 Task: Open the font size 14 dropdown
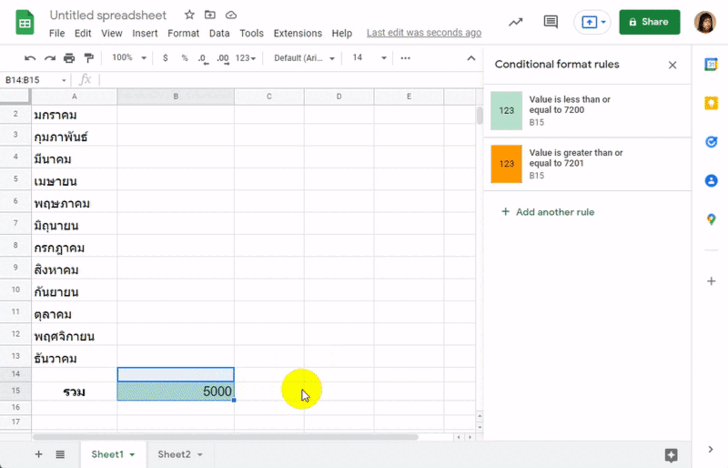pyautogui.click(x=369, y=58)
